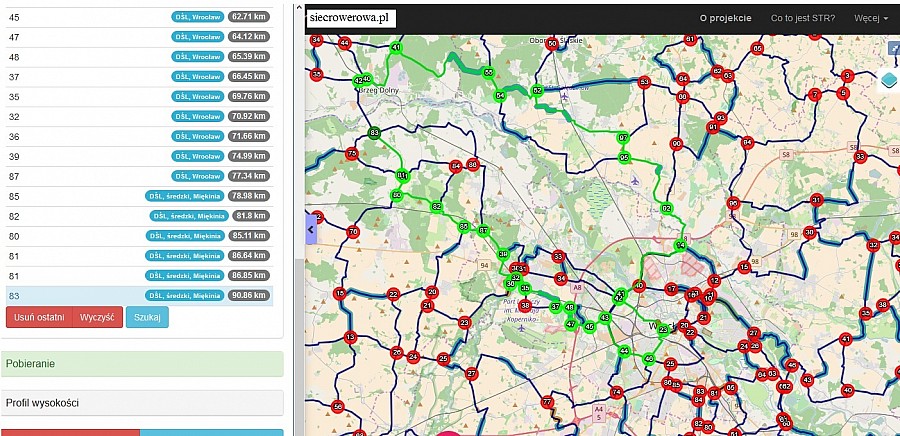The image size is (900, 436).
Task: Click green node 95 on route
Action: pos(624,157)
